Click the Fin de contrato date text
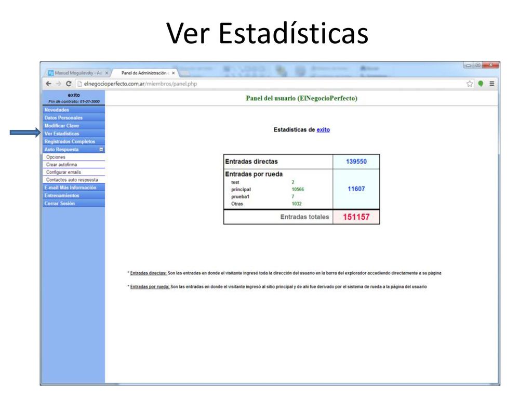Viewport: 532px width, 399px height. pyautogui.click(x=74, y=101)
